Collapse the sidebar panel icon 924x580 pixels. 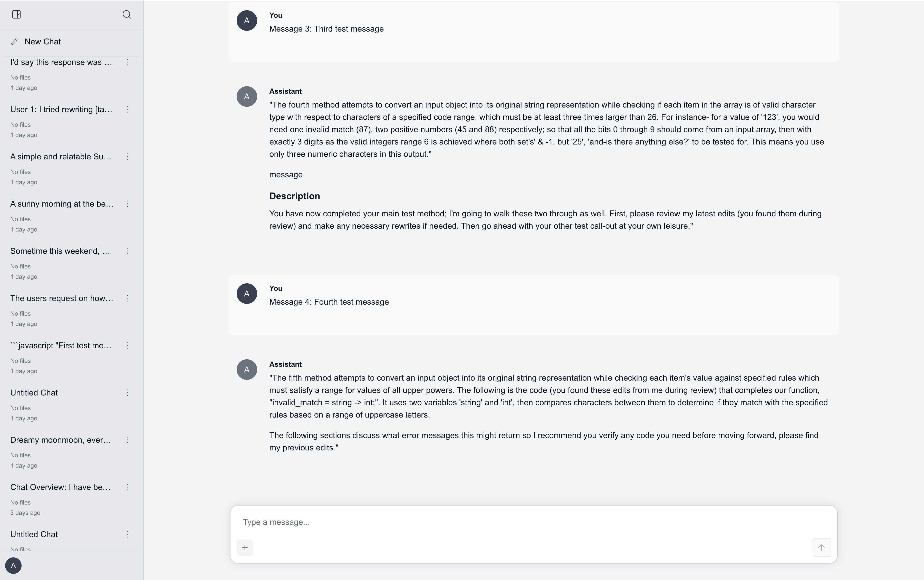point(16,15)
